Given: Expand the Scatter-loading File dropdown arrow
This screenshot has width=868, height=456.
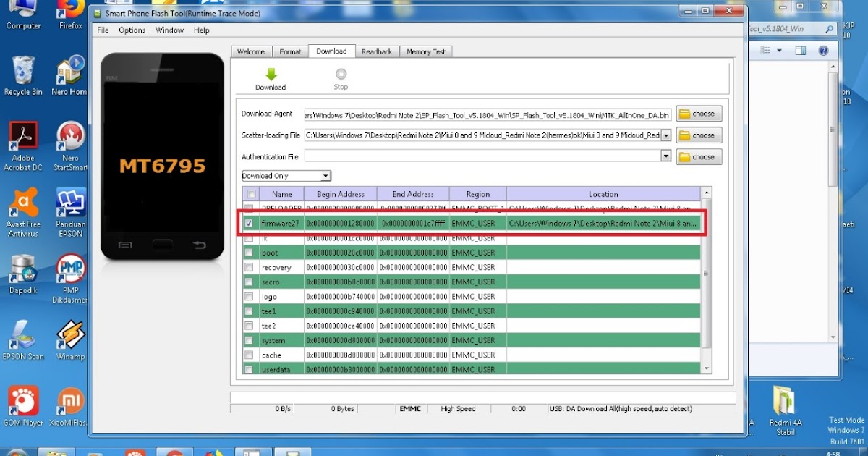Looking at the screenshot, I should tap(665, 135).
